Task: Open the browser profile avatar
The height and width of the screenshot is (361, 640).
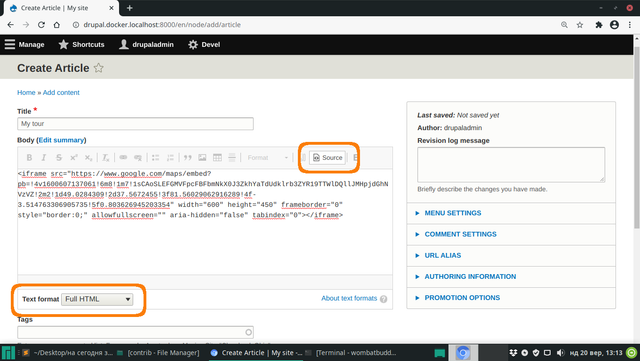Action: (614, 25)
